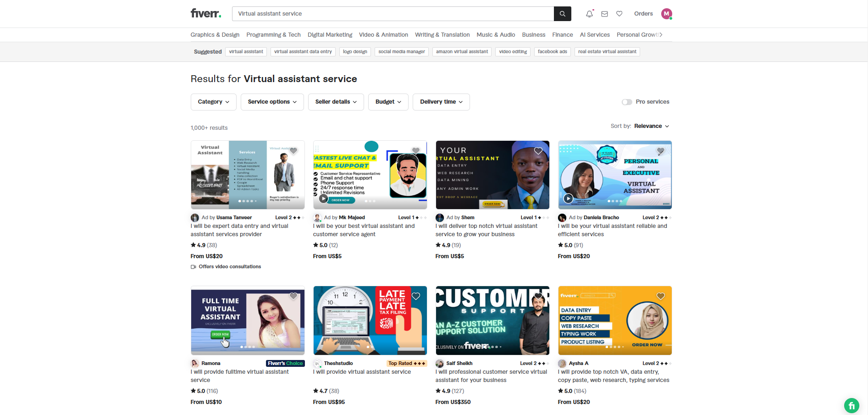Open the notifications bell

point(590,14)
